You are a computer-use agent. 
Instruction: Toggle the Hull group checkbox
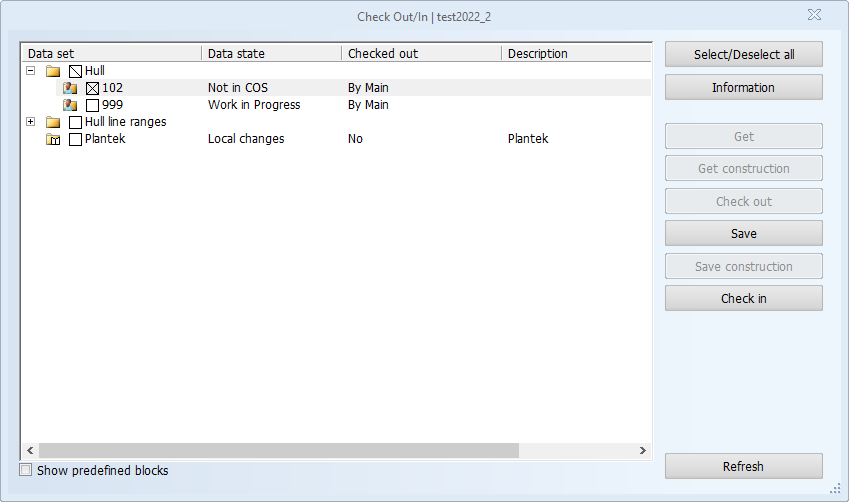[x=75, y=71]
